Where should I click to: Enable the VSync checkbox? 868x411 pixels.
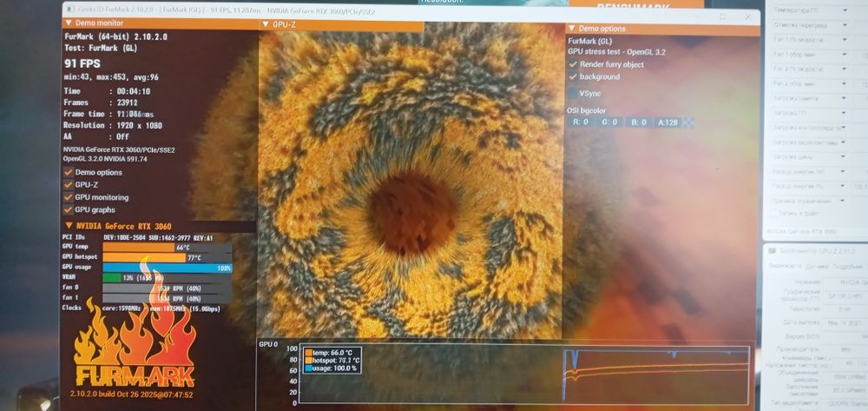(573, 93)
